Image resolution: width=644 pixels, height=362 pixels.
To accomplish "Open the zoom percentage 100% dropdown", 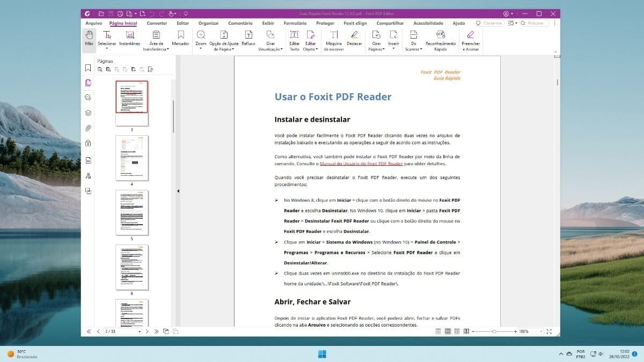I will click(x=541, y=331).
